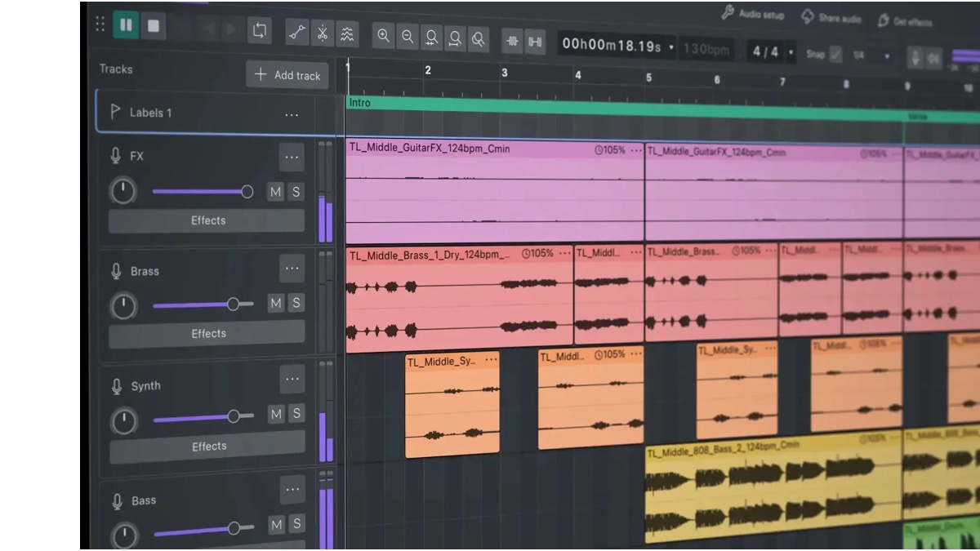Click 105% speed badge on first GuitarFX clip

pyautogui.click(x=610, y=150)
